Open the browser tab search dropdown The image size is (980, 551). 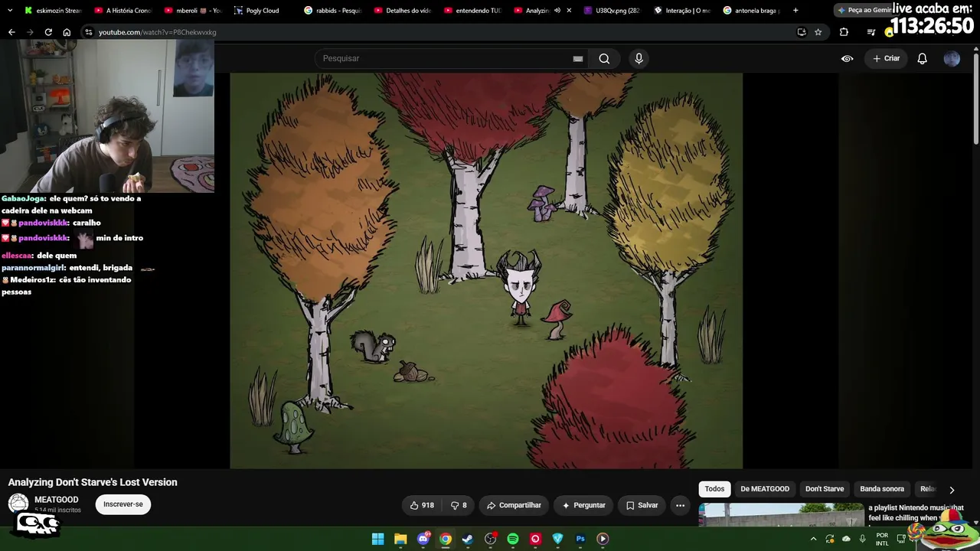10,11
